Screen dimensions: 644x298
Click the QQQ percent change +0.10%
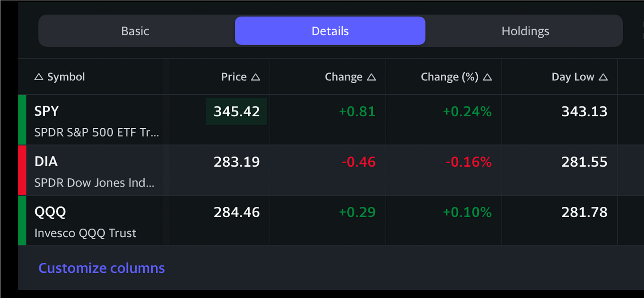pyautogui.click(x=467, y=213)
